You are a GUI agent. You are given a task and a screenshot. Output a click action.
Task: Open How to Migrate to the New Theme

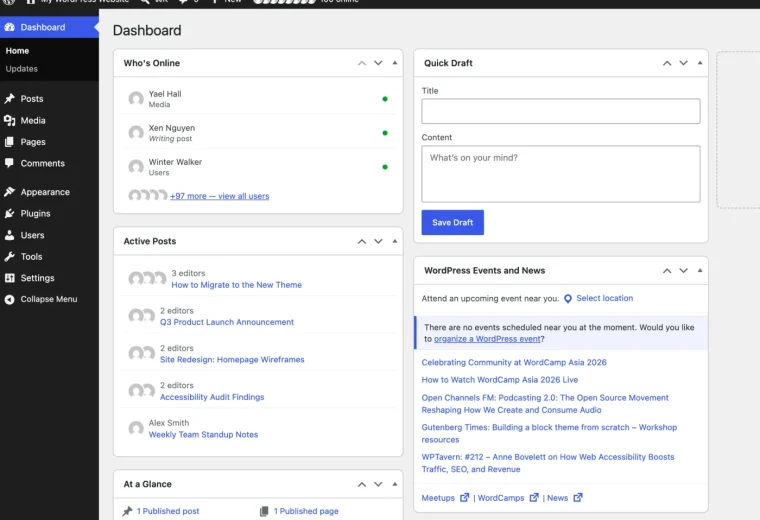[237, 285]
